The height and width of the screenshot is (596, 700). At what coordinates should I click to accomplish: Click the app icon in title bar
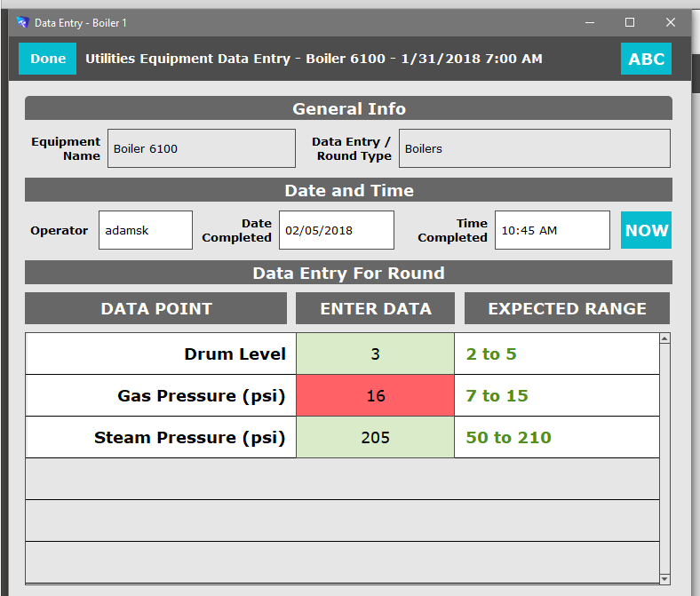pos(23,22)
